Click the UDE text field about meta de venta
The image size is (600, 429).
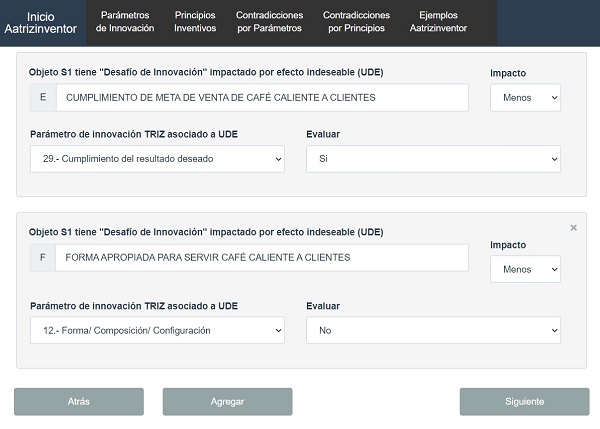pos(262,98)
